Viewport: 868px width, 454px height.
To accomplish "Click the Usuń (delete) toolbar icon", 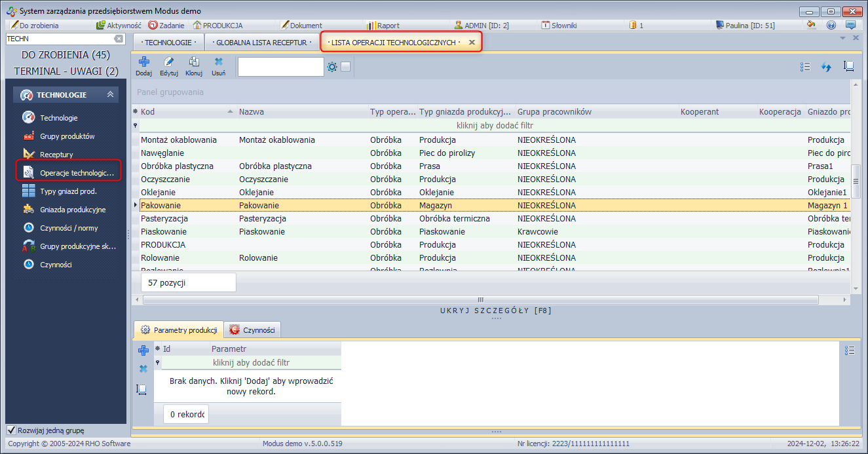I will pos(219,66).
